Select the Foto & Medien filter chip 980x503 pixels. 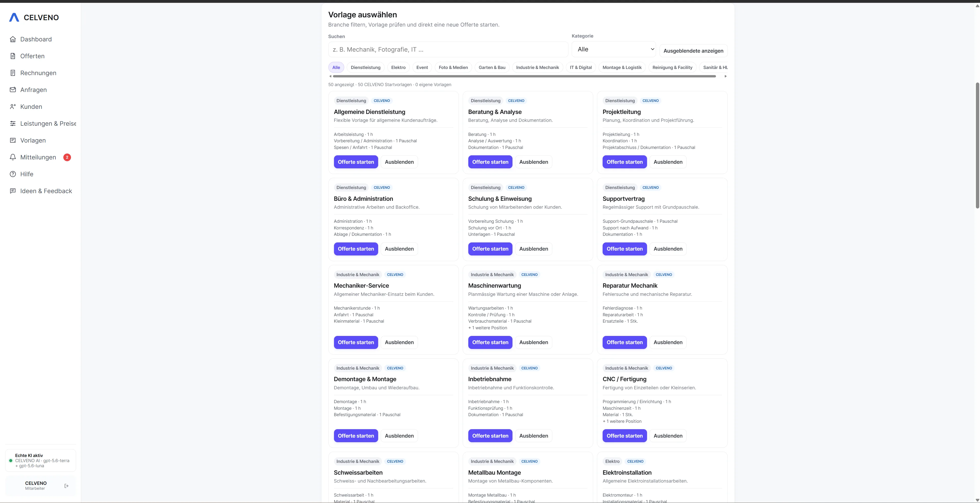453,67
